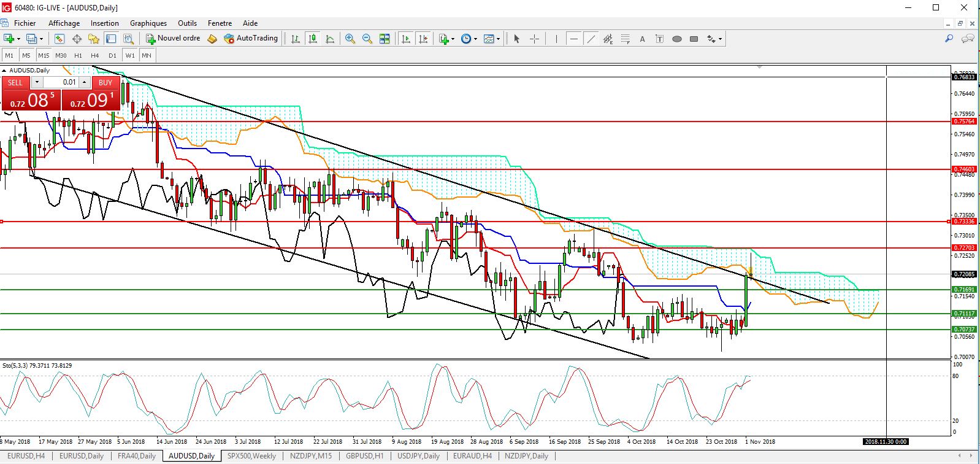
Task: Click the search magnifier icon
Action: point(949,39)
